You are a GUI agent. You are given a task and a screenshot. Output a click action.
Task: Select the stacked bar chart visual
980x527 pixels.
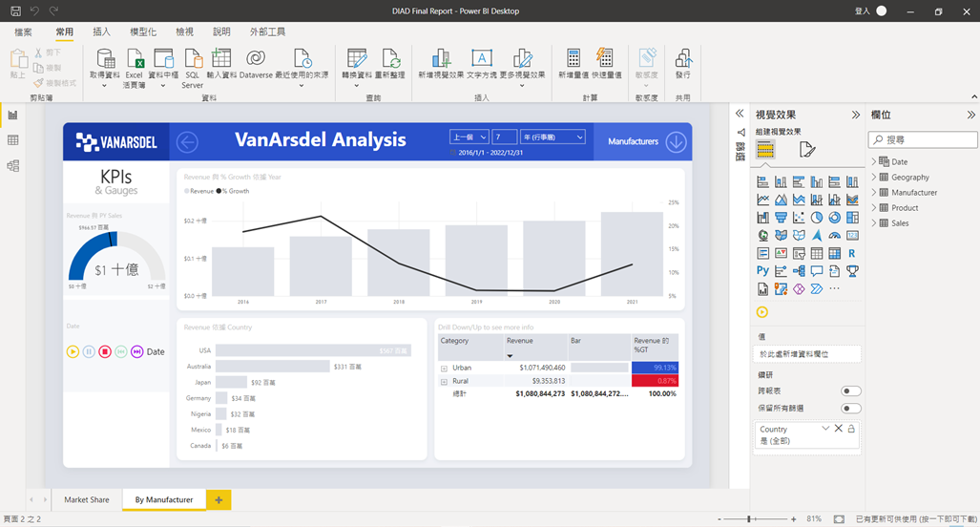pos(762,182)
